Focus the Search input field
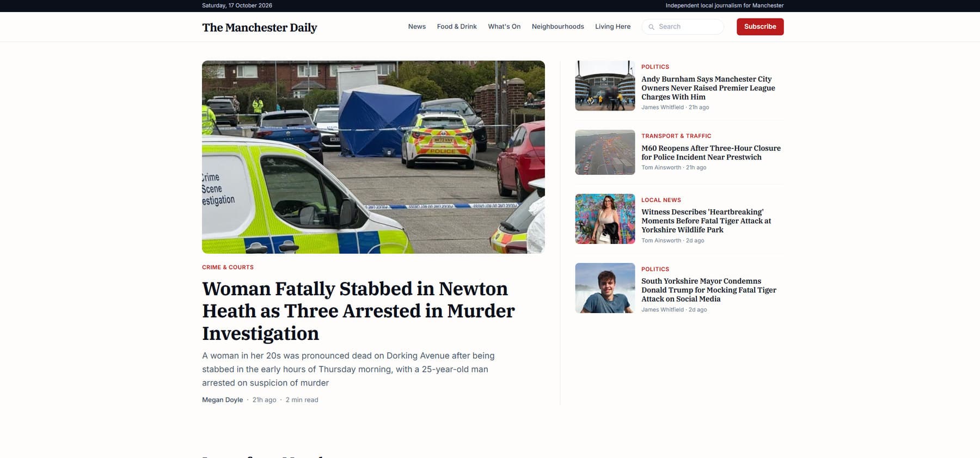This screenshot has width=980, height=458. [683, 27]
